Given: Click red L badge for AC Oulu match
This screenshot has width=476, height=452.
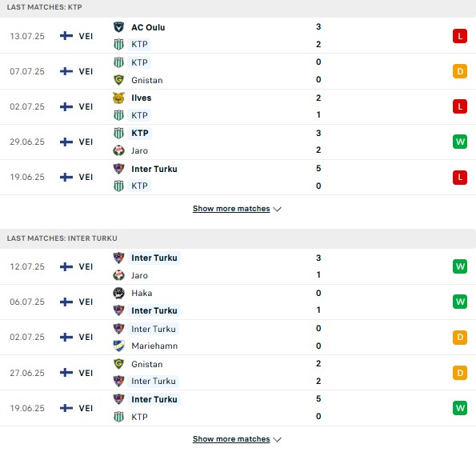Looking at the screenshot, I should pyautogui.click(x=460, y=36).
